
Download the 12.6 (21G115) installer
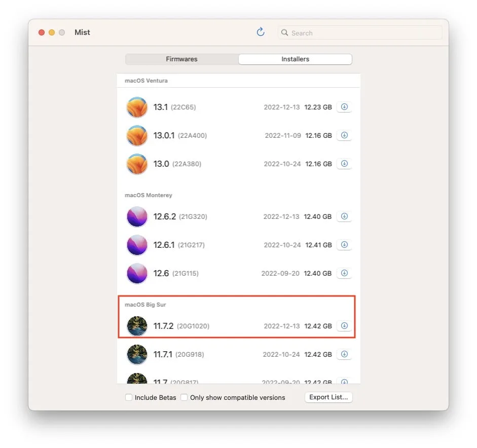click(x=344, y=273)
